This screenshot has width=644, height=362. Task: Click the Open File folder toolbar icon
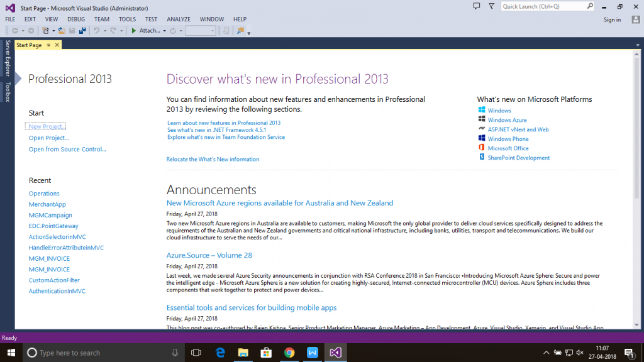[x=62, y=30]
